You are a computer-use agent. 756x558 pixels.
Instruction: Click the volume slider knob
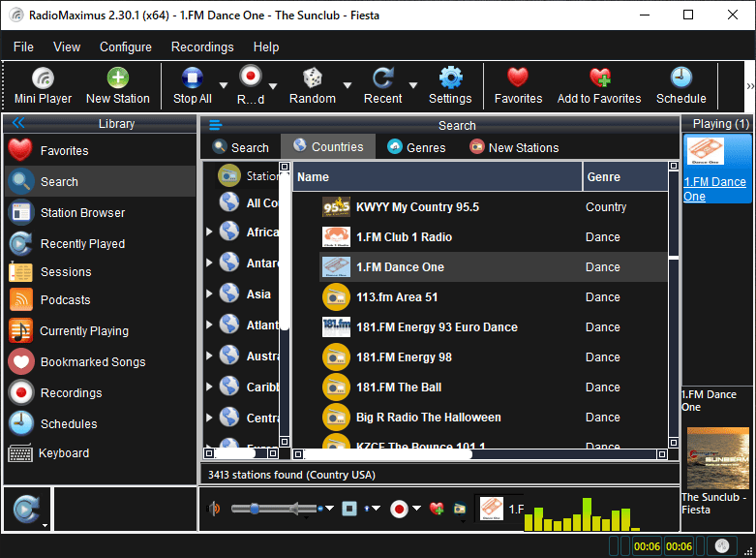255,509
